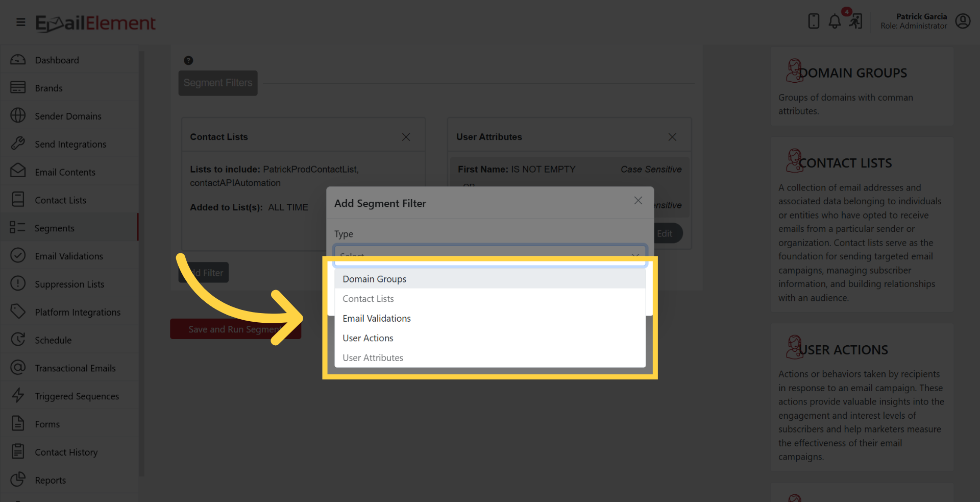Go to Brands in sidebar
The height and width of the screenshot is (502, 980).
(x=48, y=88)
